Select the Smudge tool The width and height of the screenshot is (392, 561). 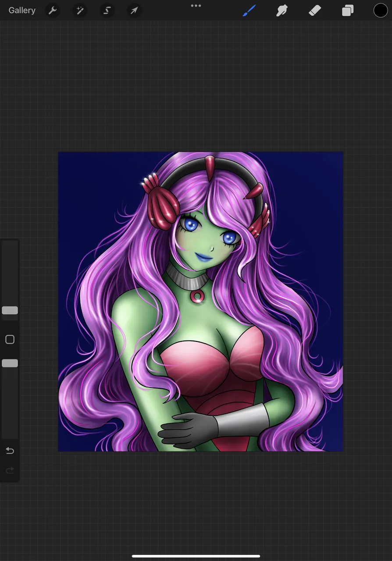282,10
